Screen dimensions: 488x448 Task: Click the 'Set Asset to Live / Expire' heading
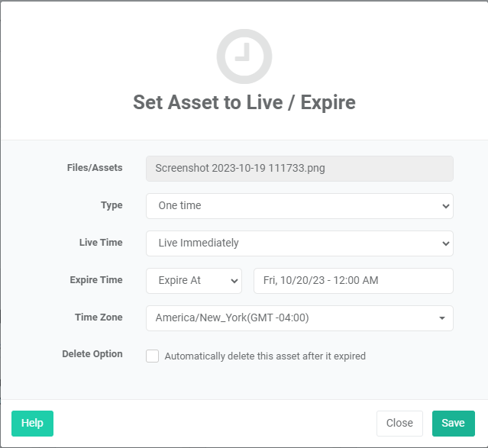pos(244,102)
